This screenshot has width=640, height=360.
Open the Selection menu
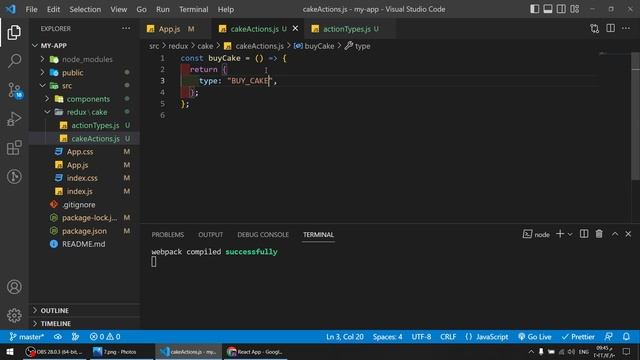click(85, 9)
